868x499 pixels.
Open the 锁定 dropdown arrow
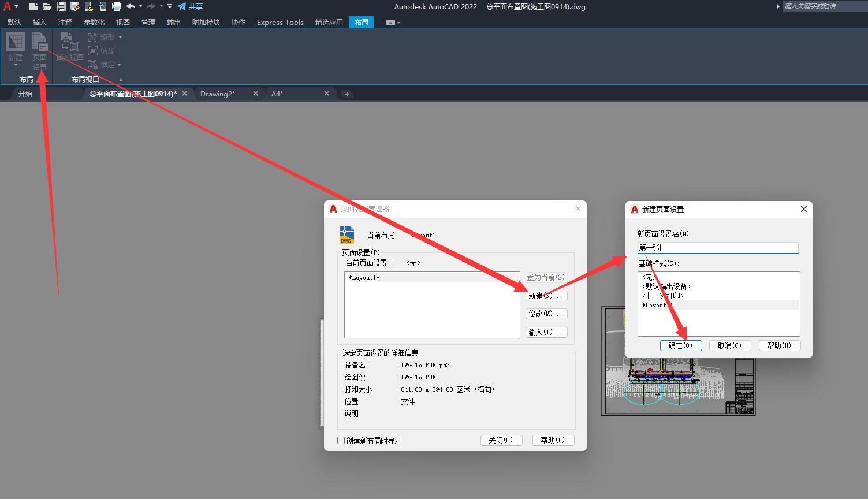[120, 64]
